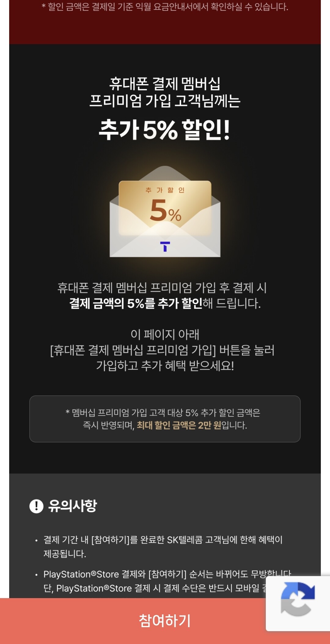Click the blue T logo on envelope
Screen dimensions: 330x644
[165, 246]
